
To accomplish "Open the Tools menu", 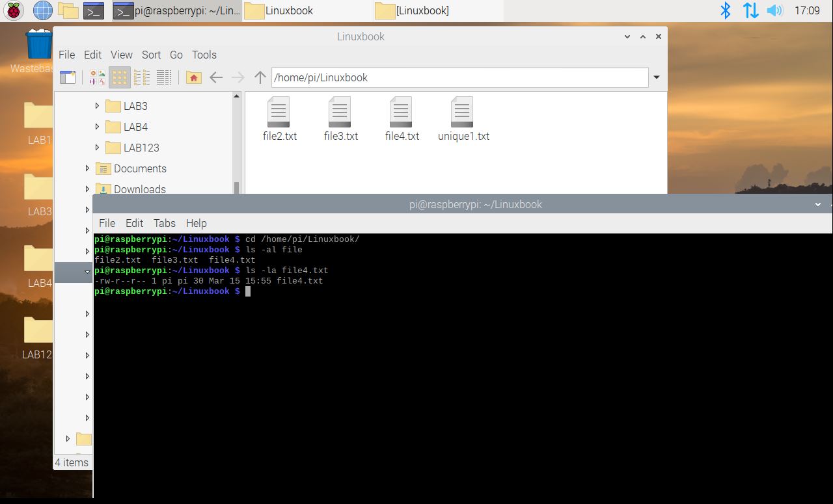I will [x=204, y=55].
